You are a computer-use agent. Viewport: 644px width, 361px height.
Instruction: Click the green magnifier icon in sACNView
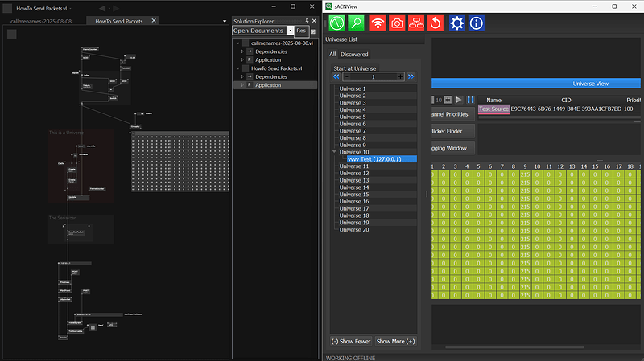point(357,23)
